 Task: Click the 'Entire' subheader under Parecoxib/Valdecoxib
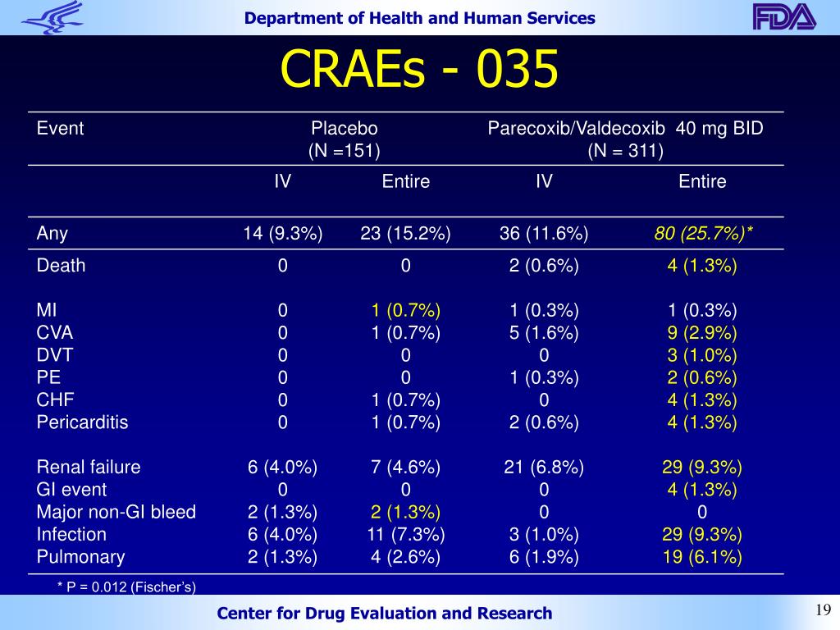pos(702,181)
